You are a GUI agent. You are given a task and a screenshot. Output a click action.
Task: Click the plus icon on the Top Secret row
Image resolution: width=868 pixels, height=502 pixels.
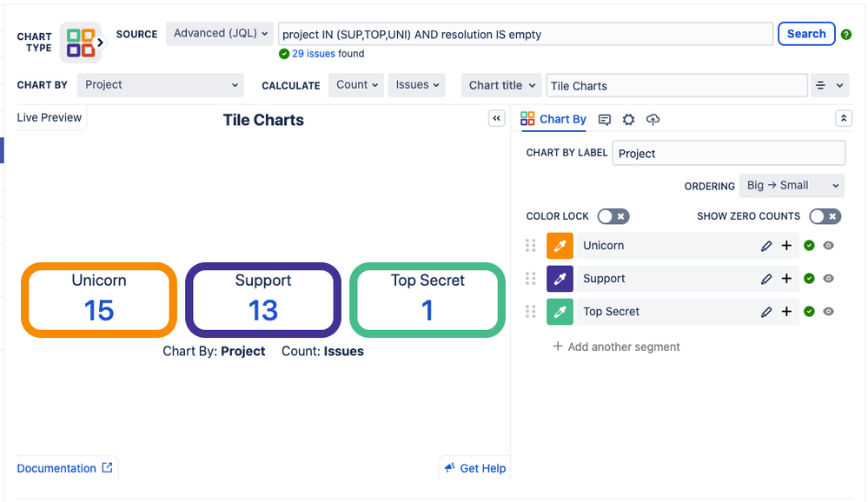tap(786, 311)
